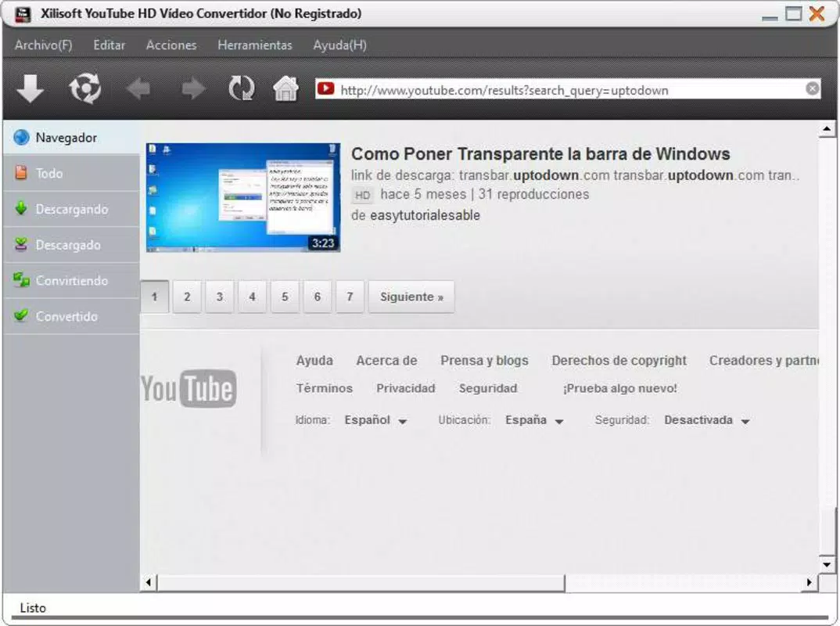Select the Navegador sidebar item
This screenshot has height=626, width=840.
(70, 138)
